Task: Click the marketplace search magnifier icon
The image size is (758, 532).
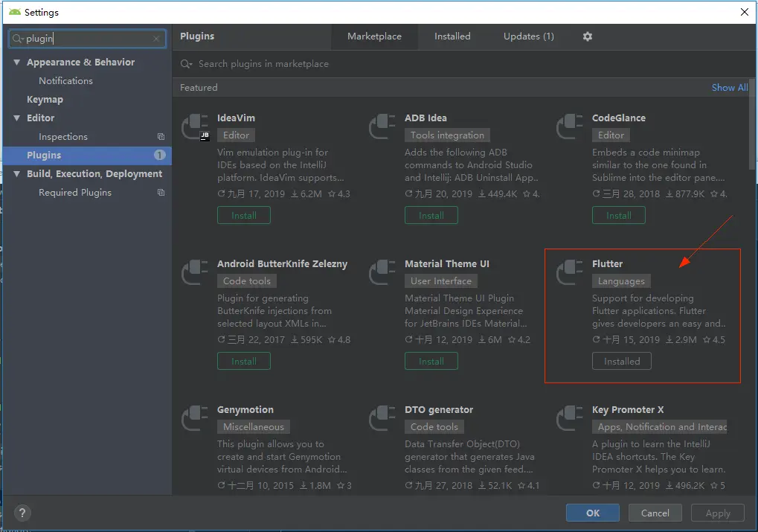Action: tap(186, 64)
